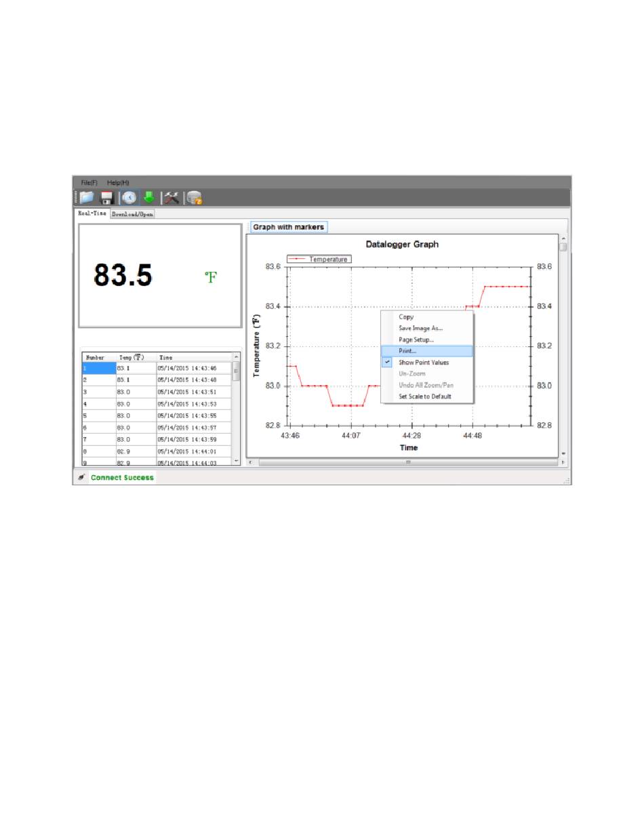Open the settings tools icon
The image size is (644, 833).
click(x=172, y=197)
